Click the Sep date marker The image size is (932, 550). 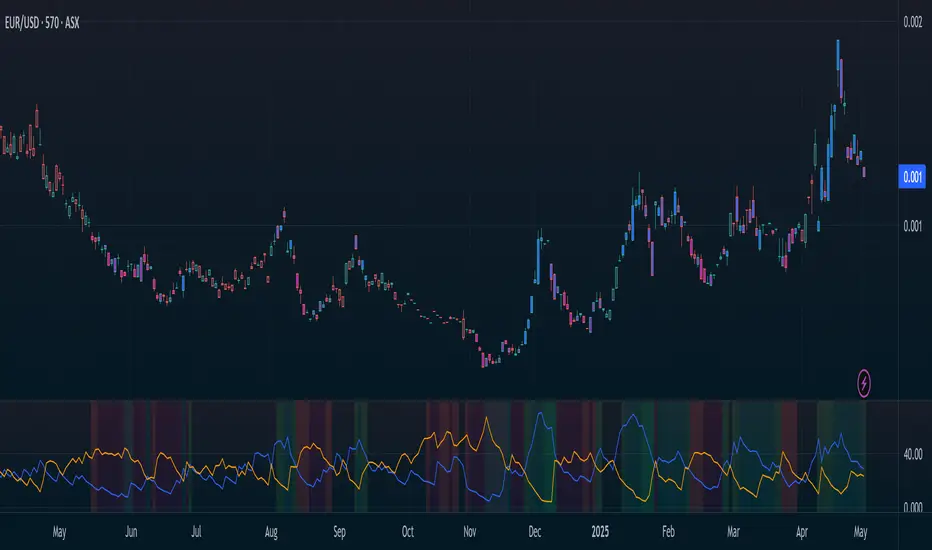point(339,531)
